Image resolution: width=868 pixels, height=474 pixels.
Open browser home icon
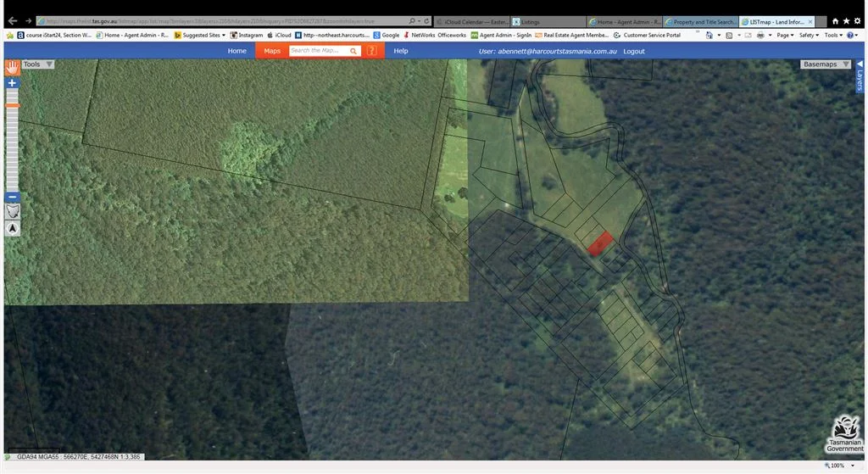[835, 21]
